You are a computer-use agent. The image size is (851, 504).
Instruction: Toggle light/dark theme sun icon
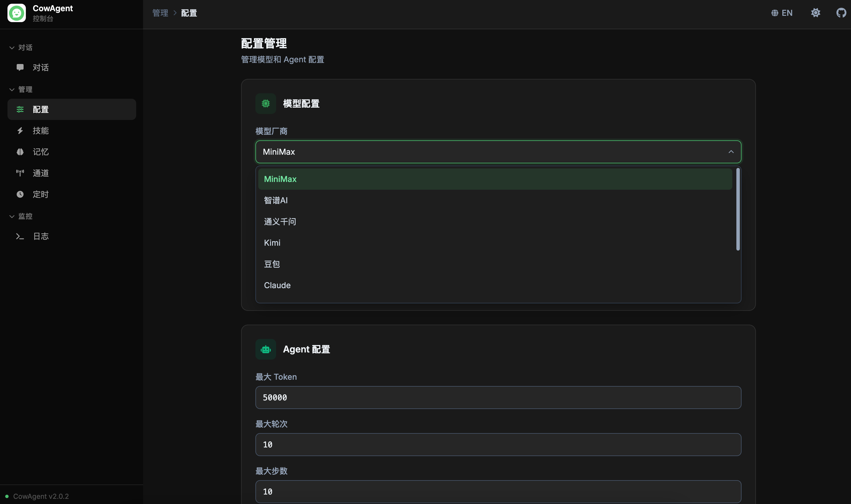pyautogui.click(x=815, y=13)
